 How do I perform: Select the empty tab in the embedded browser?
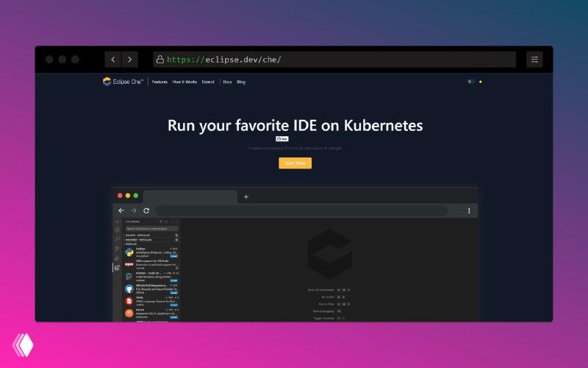point(190,197)
